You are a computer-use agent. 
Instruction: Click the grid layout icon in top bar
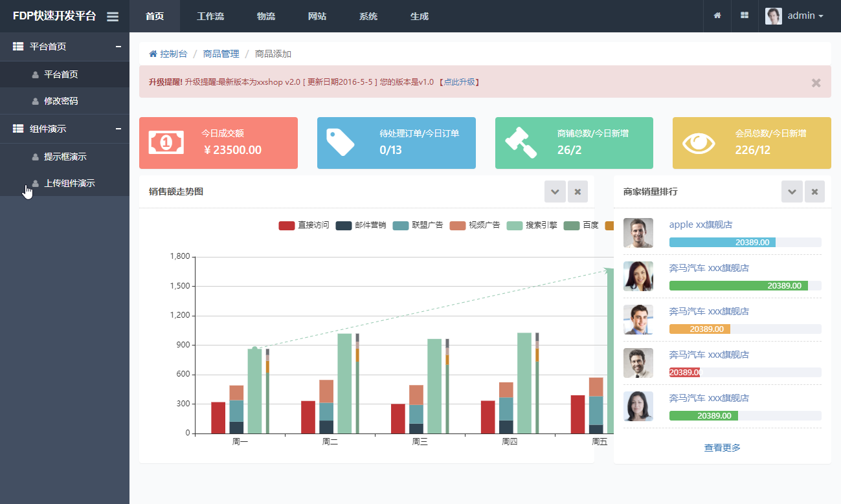(x=745, y=16)
